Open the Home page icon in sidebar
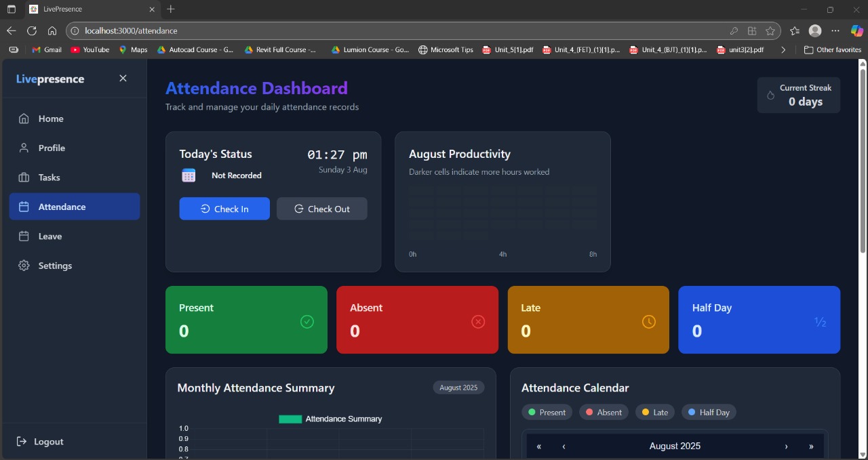Image resolution: width=868 pixels, height=460 pixels. tap(24, 119)
